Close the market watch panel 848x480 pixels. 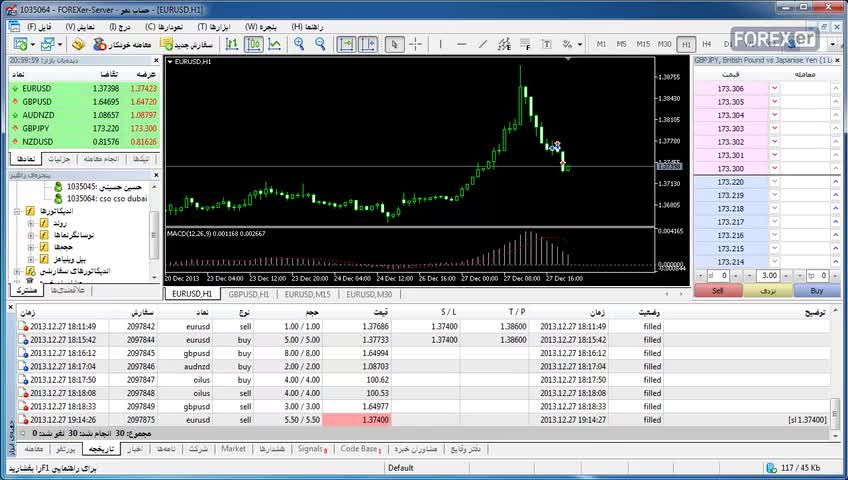click(x=156, y=61)
